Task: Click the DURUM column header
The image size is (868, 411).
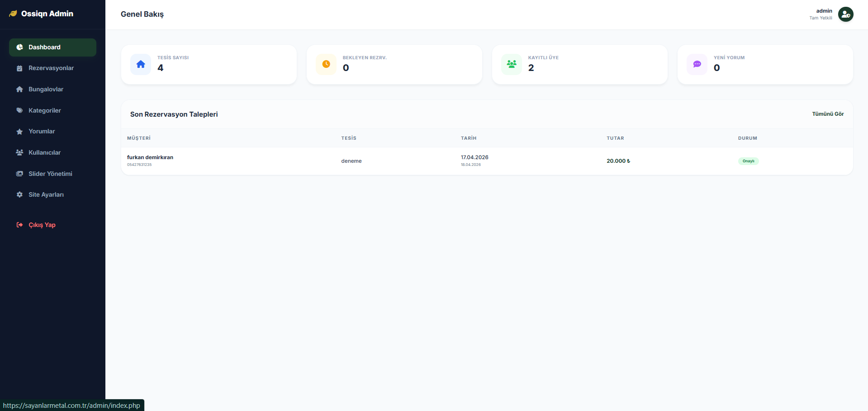Action: coord(748,138)
